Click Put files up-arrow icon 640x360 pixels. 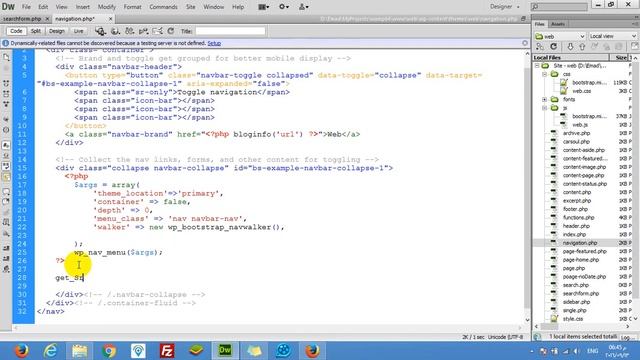582,47
